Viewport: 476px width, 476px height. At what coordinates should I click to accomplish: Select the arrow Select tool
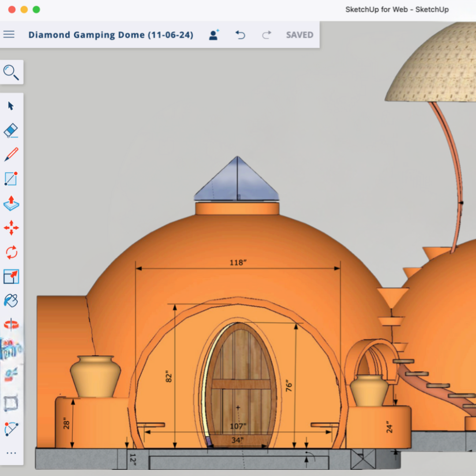coord(11,106)
